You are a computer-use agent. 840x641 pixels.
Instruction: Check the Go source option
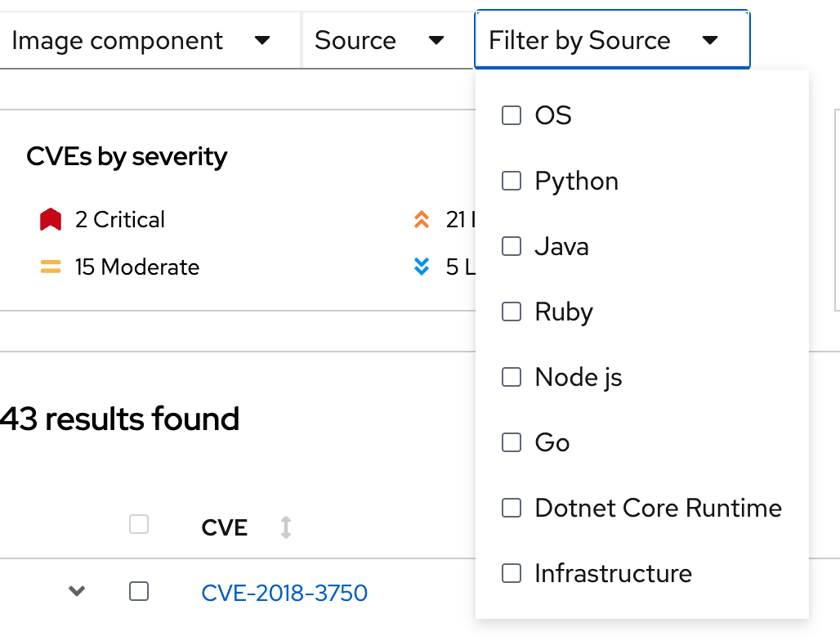pyautogui.click(x=512, y=442)
